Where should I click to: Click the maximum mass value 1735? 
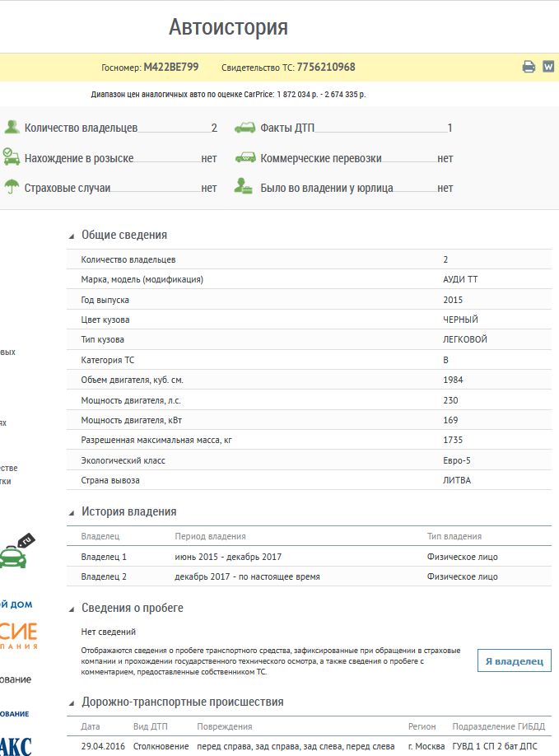click(453, 440)
